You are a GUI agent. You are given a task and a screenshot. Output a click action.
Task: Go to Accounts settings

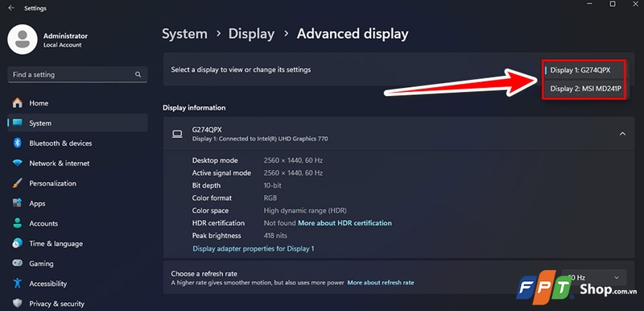(77, 223)
